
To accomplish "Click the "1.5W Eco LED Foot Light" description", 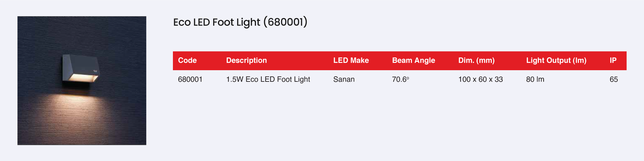I will click(x=268, y=80).
